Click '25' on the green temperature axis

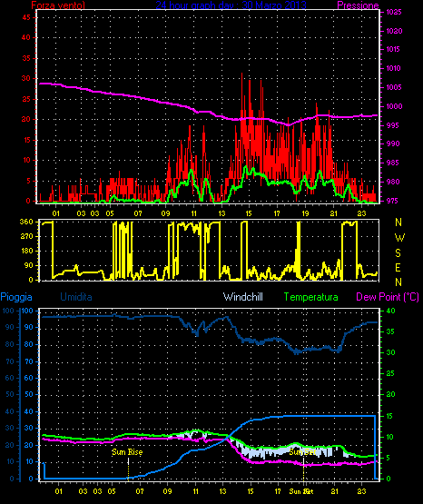pos(390,373)
